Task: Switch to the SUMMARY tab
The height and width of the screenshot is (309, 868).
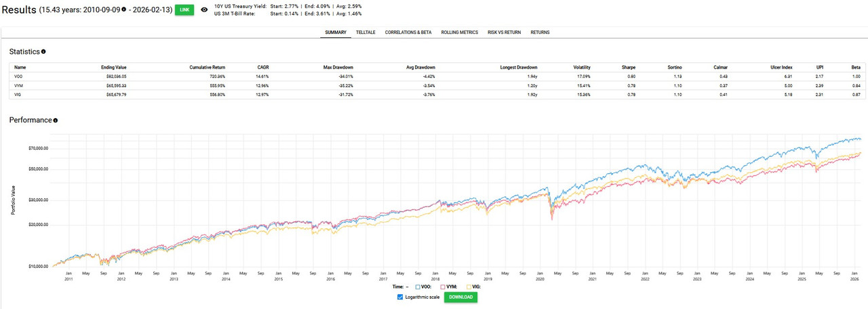Action: coord(335,33)
